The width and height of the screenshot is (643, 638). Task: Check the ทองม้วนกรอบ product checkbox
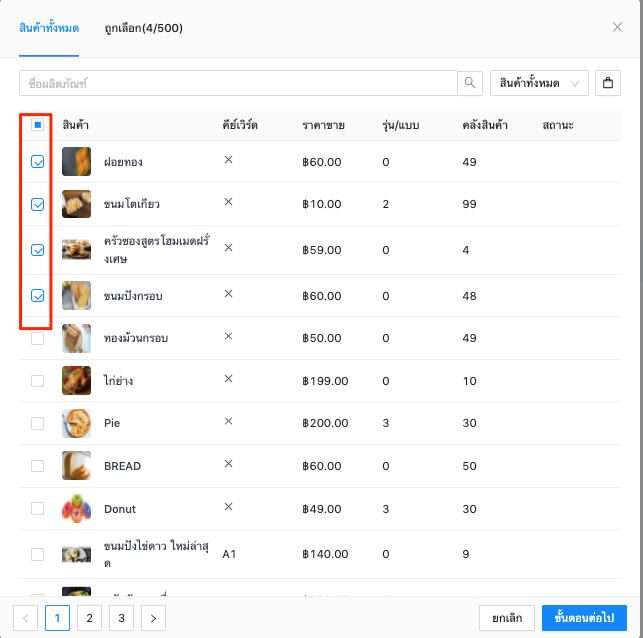[x=38, y=338]
